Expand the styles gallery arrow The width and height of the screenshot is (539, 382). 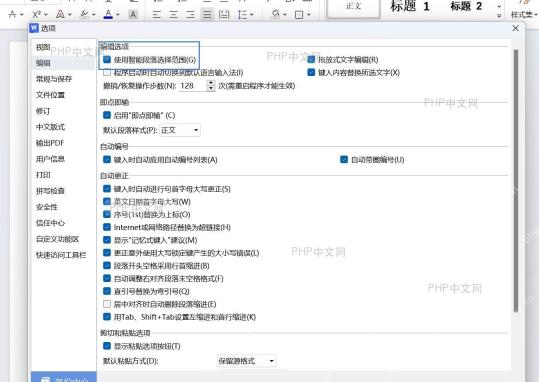coord(499,16)
